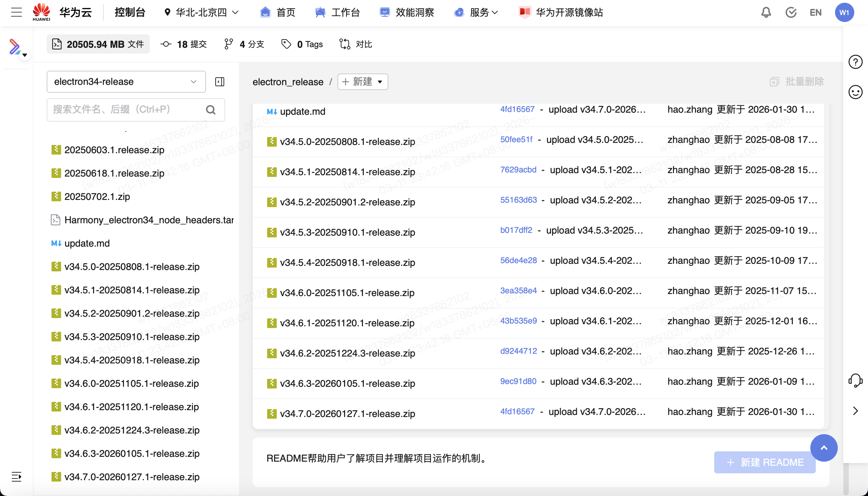Screen dimensions: 868x496
Task: Click the smiley feedback icon
Action: [855, 92]
